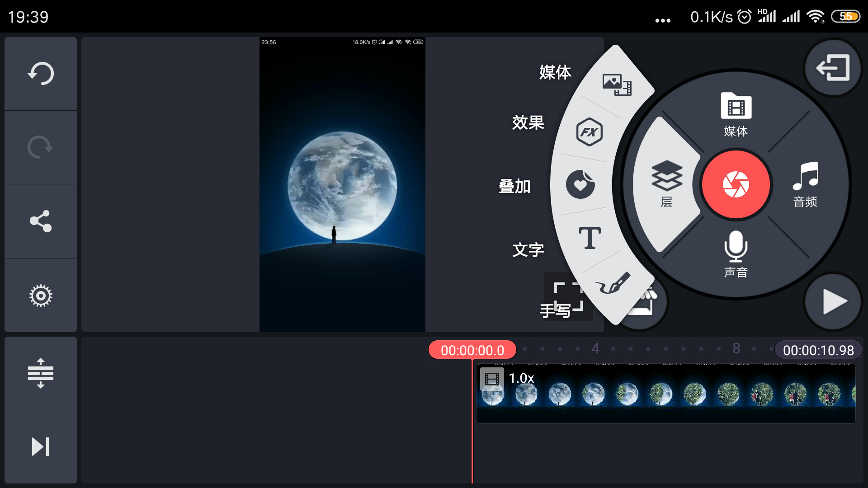Expand the timeline tracks view icon
The height and width of the screenshot is (488, 868).
(x=41, y=373)
